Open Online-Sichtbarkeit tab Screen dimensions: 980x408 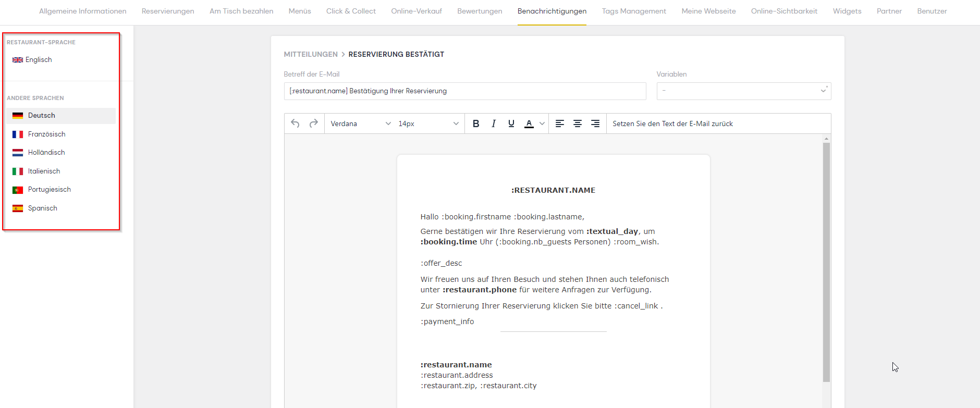coord(784,11)
